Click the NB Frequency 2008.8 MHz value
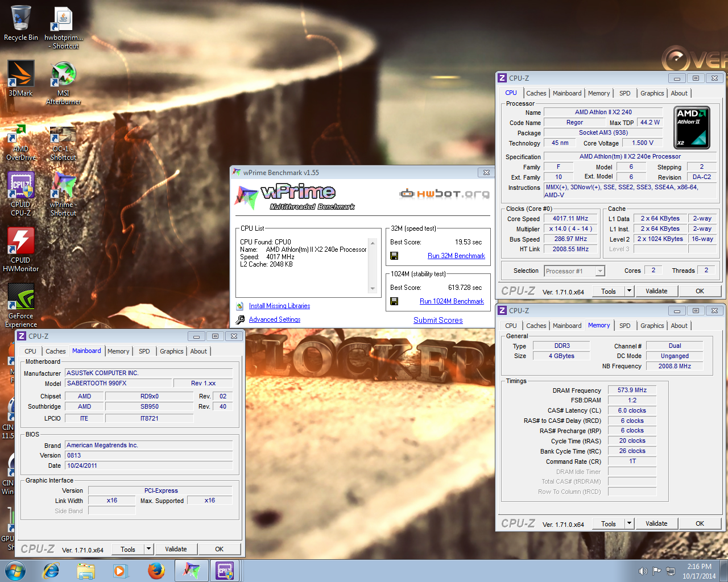Screen dimensions: 728x582 675,366
